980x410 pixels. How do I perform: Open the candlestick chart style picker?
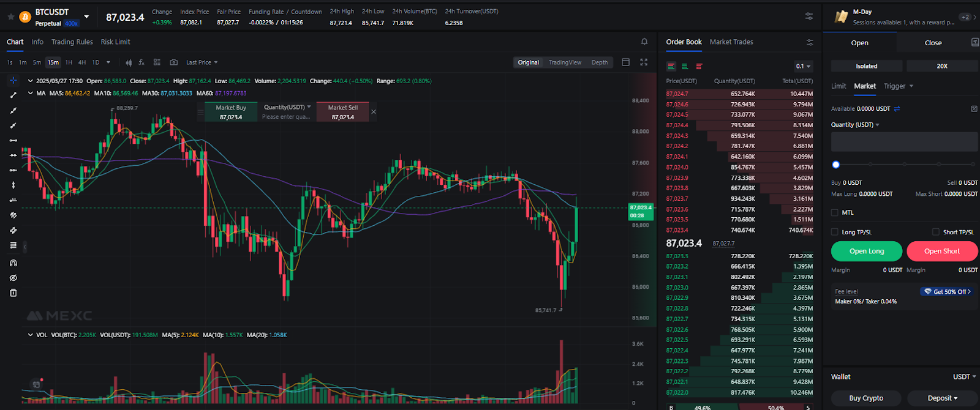[129, 62]
